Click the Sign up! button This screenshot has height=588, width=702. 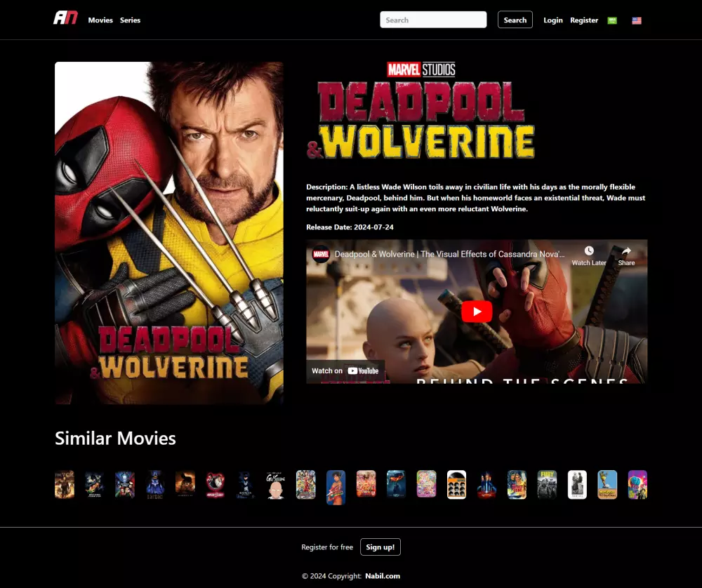[380, 547]
